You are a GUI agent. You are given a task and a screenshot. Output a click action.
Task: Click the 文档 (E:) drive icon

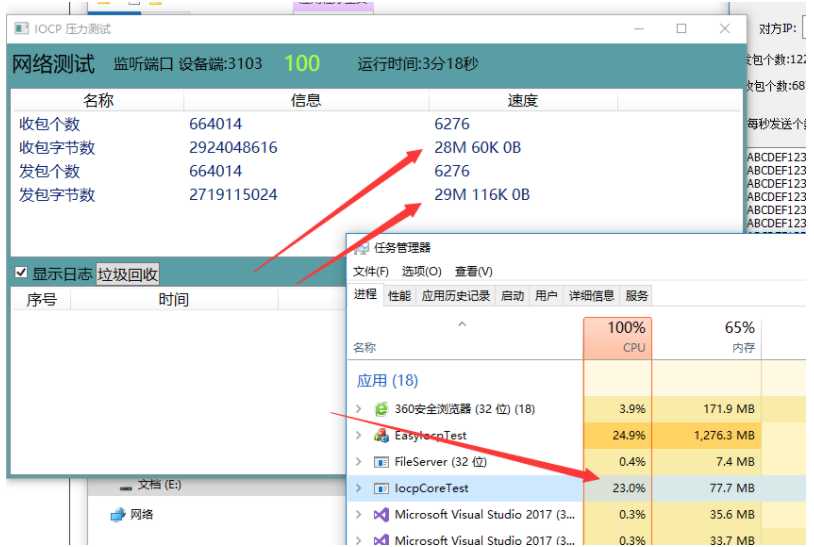126,488
